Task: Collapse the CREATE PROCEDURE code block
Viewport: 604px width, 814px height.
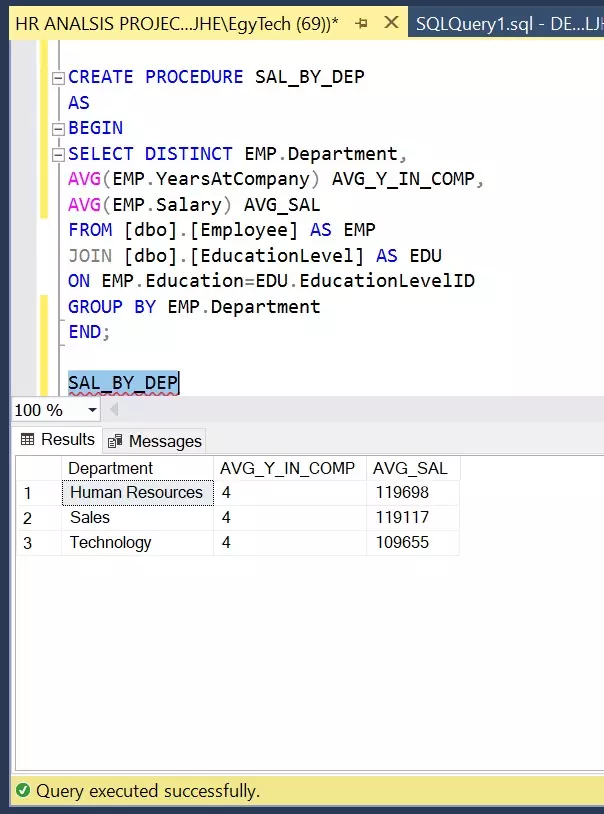Action: (x=59, y=77)
